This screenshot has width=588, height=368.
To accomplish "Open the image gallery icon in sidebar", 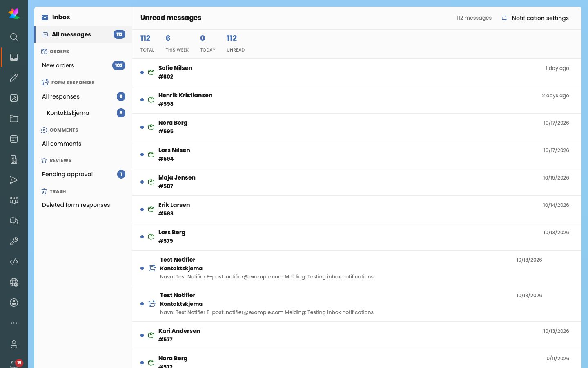I will point(14,98).
